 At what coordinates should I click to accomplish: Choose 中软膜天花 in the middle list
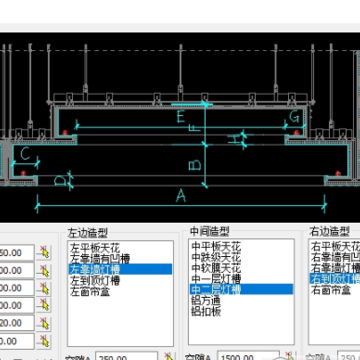coord(216,268)
